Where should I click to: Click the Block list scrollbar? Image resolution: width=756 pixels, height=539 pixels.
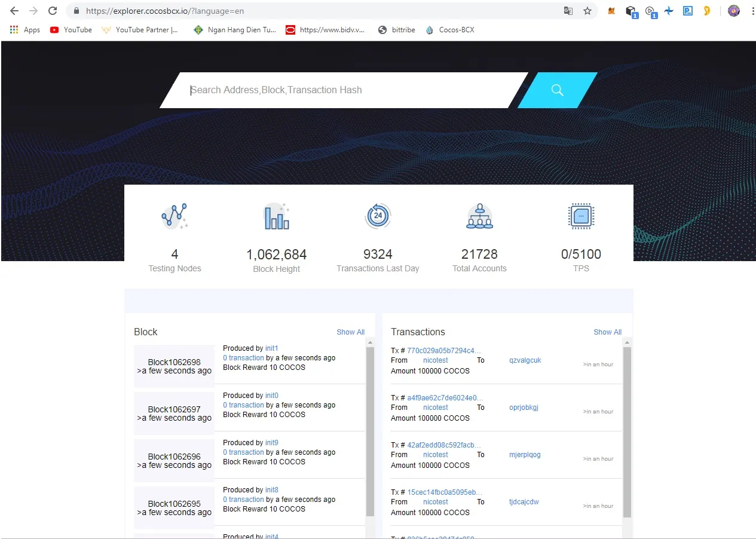[x=370, y=430]
